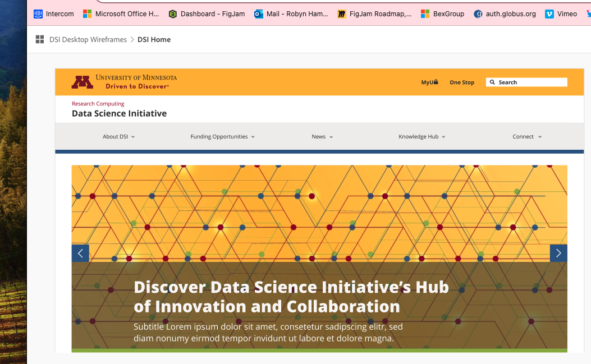Open the auth.globus.org bookmark
The image size is (591, 364).
(505, 13)
